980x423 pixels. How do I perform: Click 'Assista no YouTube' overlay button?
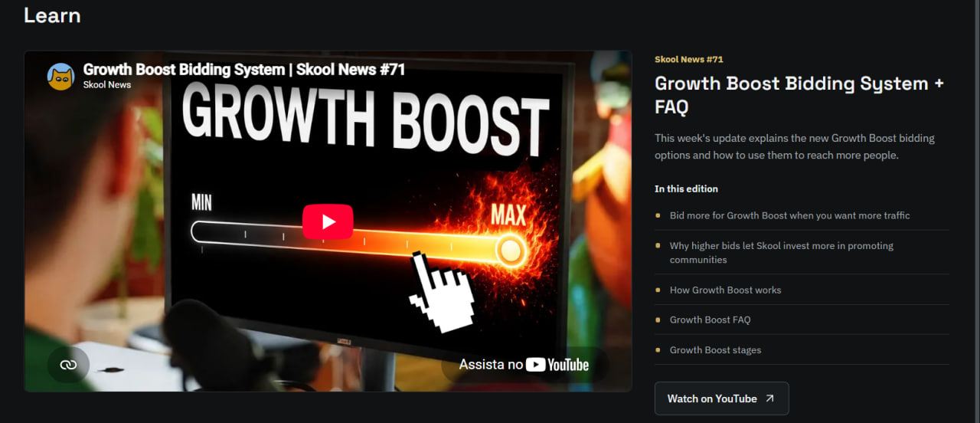524,365
